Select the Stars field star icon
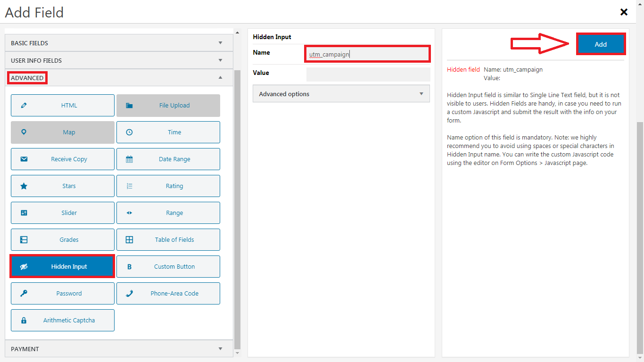644x362 pixels. 24,186
